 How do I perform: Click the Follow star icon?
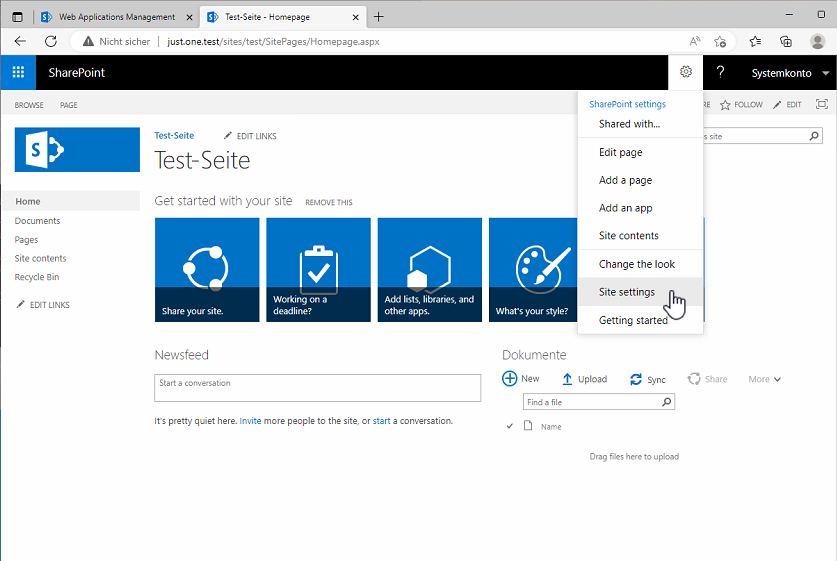pyautogui.click(x=725, y=105)
